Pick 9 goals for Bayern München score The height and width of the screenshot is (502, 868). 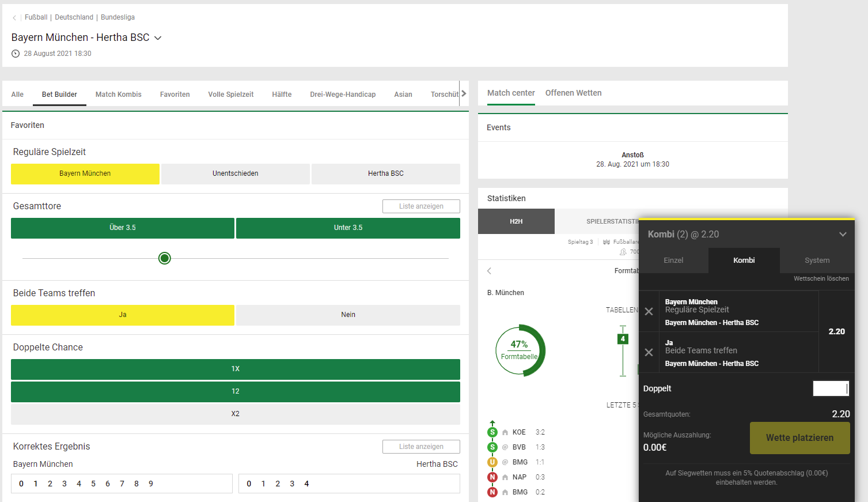151,484
